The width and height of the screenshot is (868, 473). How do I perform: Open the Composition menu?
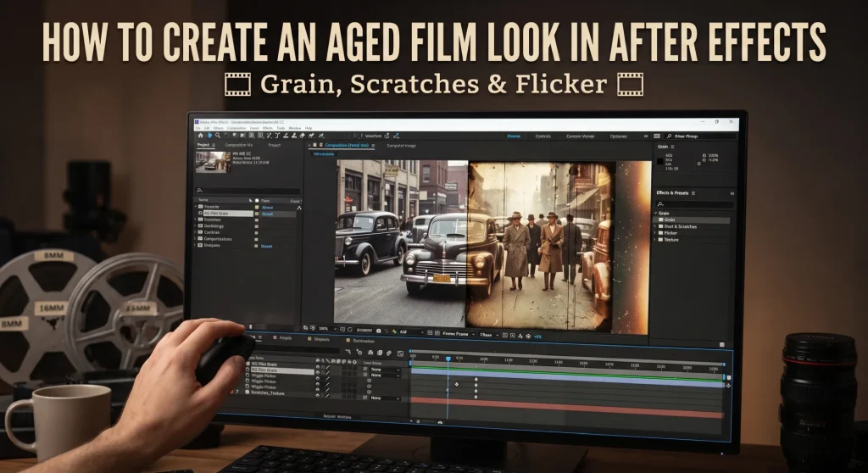click(236, 128)
